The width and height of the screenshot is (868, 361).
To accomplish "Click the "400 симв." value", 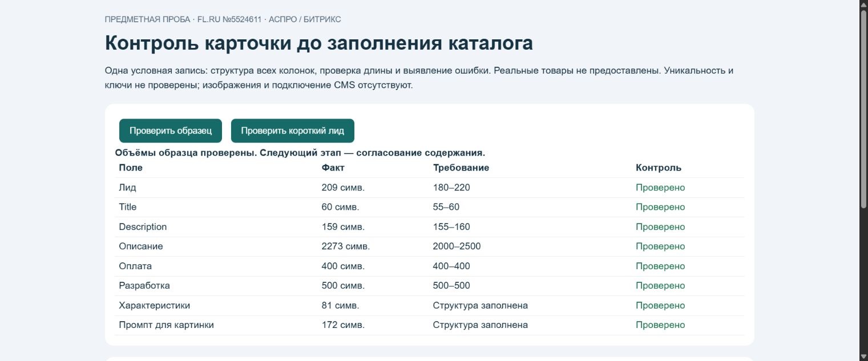I will tap(343, 266).
